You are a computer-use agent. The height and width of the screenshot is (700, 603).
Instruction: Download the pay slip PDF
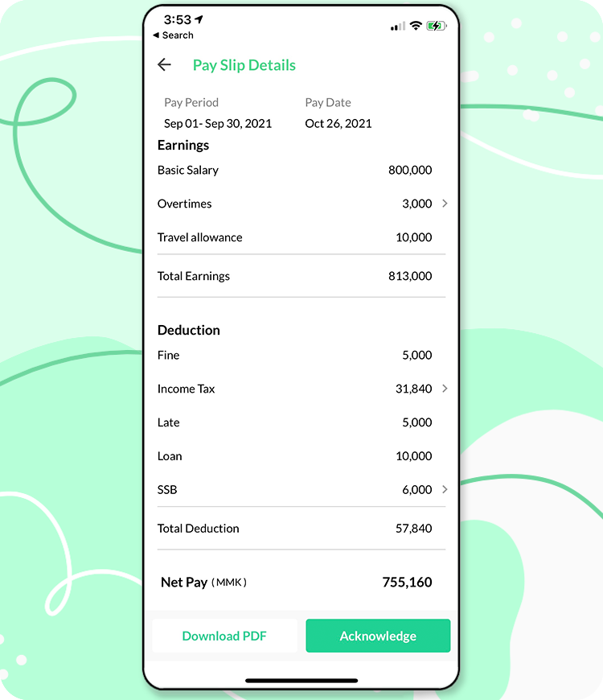pos(224,636)
